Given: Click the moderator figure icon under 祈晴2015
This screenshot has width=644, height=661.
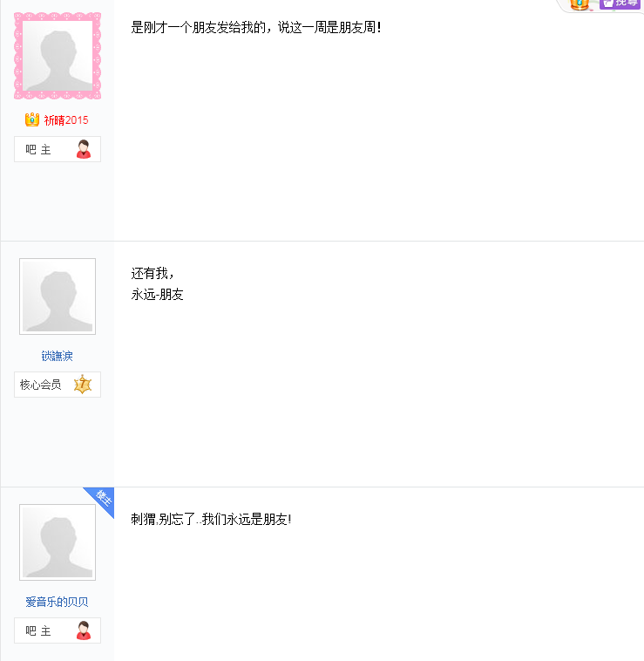Looking at the screenshot, I should click(x=84, y=149).
